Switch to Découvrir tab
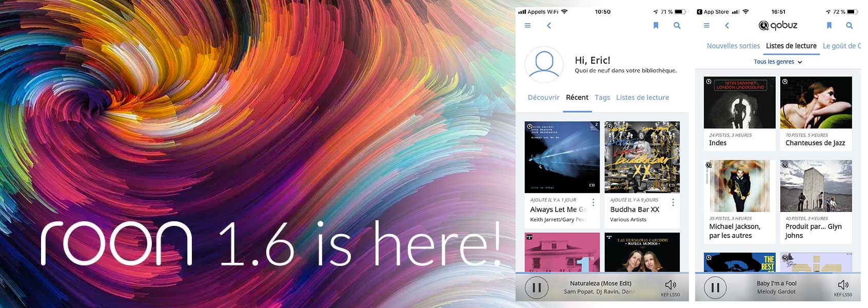Screen dimensions: 868x308 tap(543, 98)
